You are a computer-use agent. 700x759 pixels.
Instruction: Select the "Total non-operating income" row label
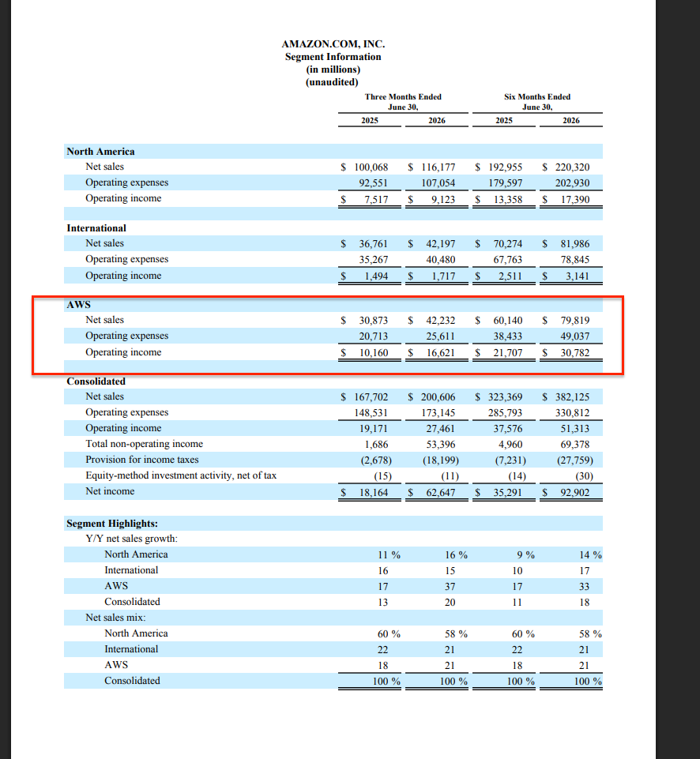(x=145, y=444)
